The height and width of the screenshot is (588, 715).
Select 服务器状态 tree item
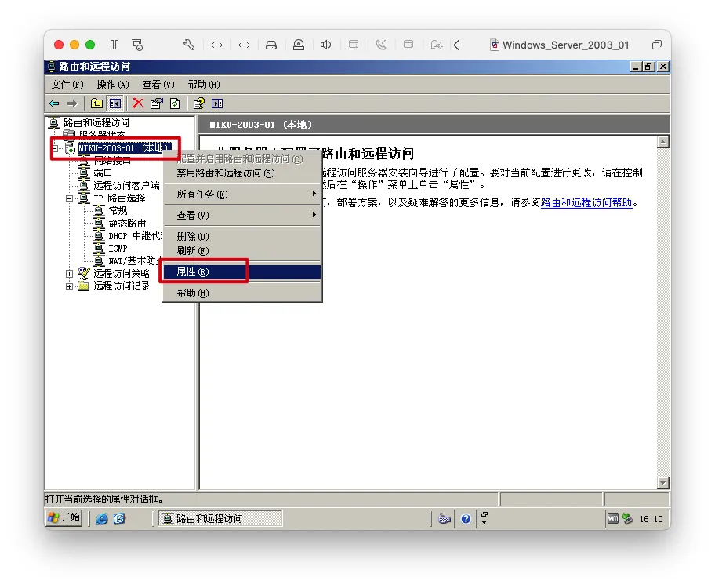[x=102, y=135]
